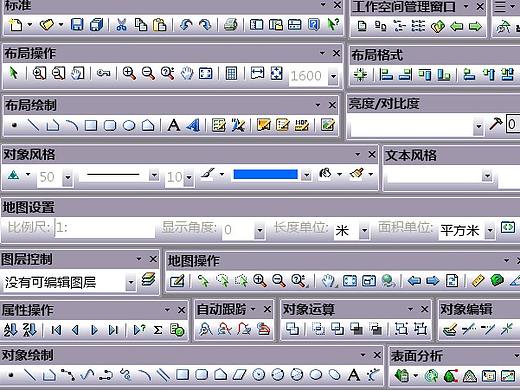Click the Save icon in standard toolbar

(x=77, y=25)
